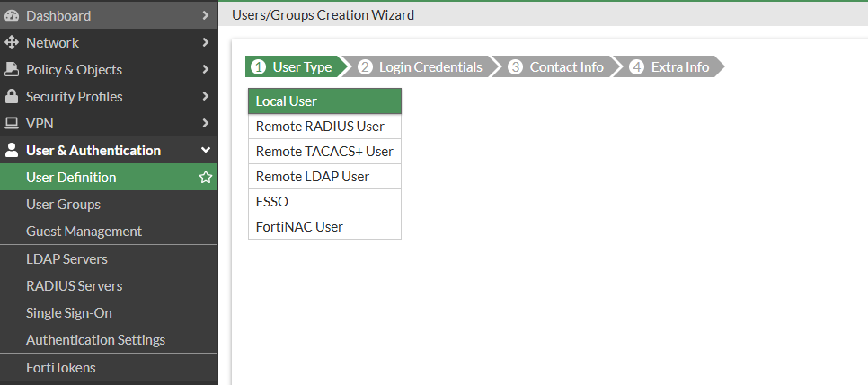
Task: Choose Remote LDAP User type
Action: (324, 177)
